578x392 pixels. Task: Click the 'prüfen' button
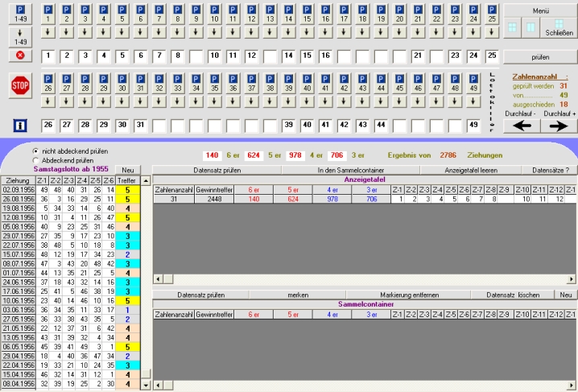point(540,58)
